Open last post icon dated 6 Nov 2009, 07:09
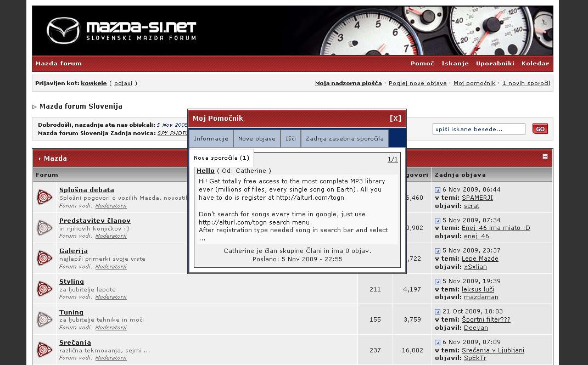This screenshot has height=365, width=588. pos(438,342)
